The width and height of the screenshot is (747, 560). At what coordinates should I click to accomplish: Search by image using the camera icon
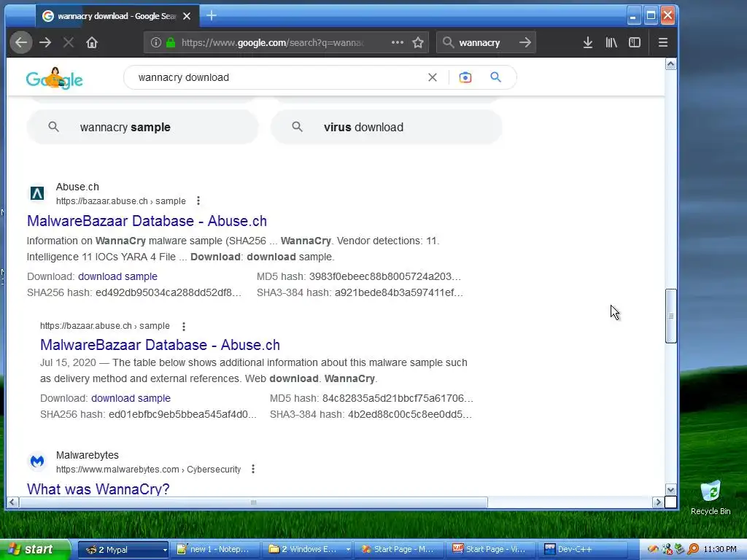pyautogui.click(x=465, y=77)
